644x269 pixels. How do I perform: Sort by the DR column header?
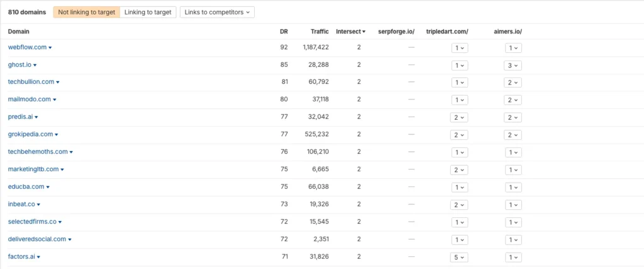pos(284,31)
